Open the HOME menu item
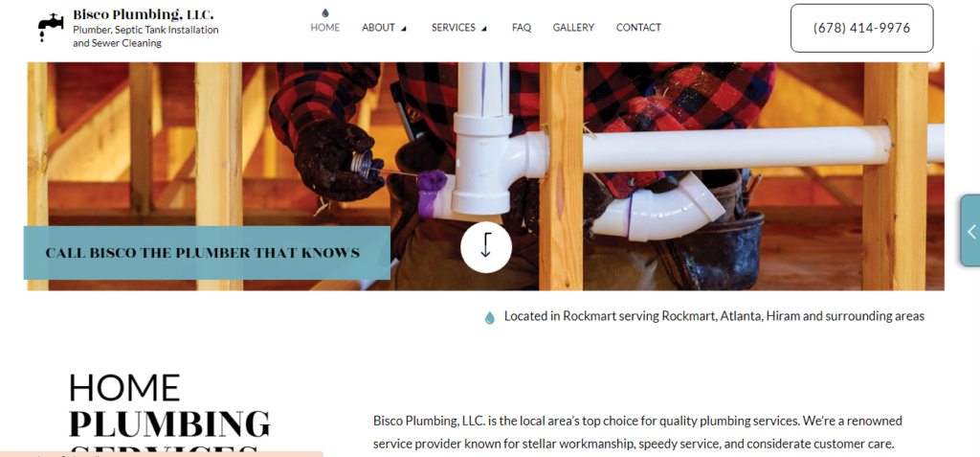This screenshot has height=457, width=980. click(x=325, y=28)
